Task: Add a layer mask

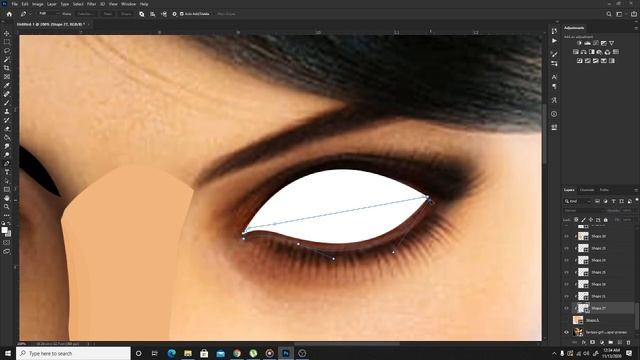Action: (x=593, y=342)
